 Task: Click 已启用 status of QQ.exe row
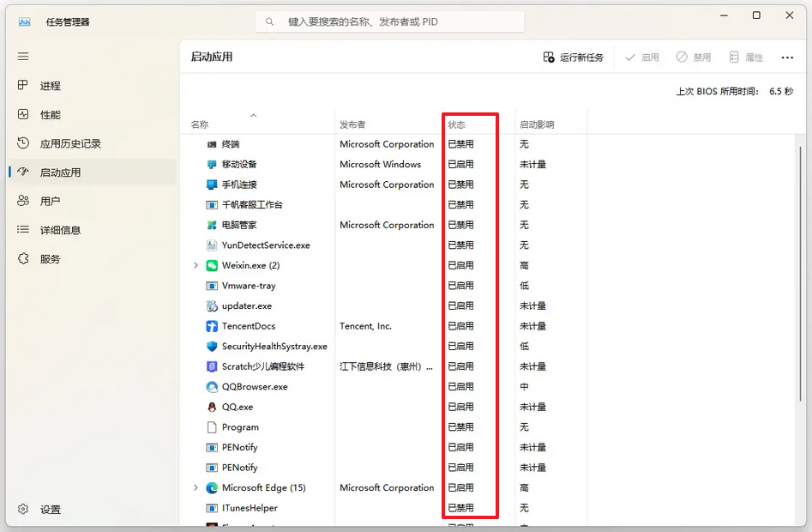[461, 407]
